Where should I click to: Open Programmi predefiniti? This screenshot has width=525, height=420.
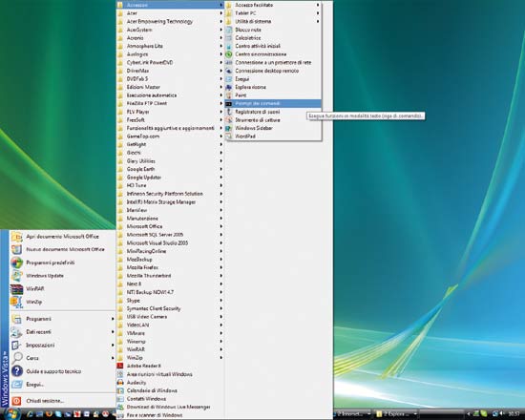63,262
